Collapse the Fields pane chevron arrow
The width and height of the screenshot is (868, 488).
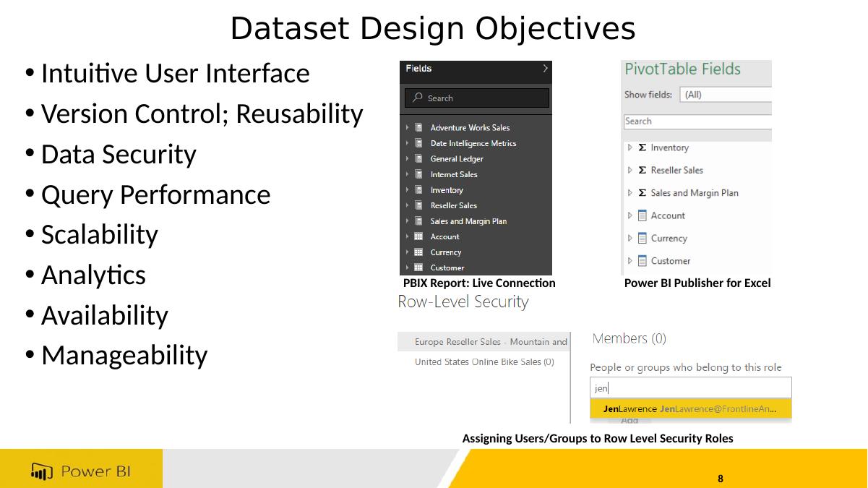coord(545,69)
